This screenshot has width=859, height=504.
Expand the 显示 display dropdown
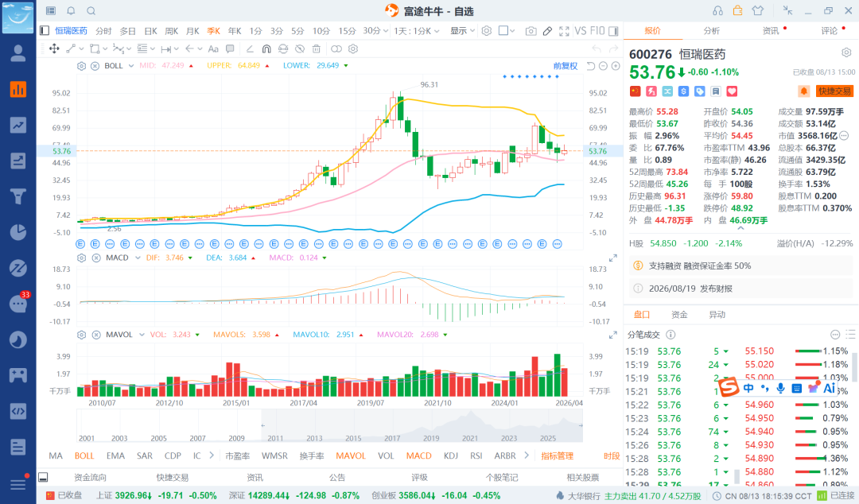point(462,31)
